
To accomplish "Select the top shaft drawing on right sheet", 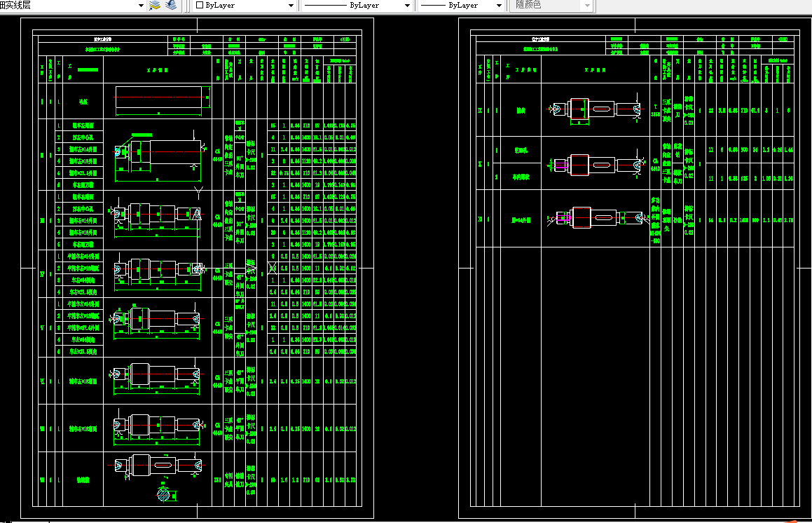I will [x=596, y=109].
